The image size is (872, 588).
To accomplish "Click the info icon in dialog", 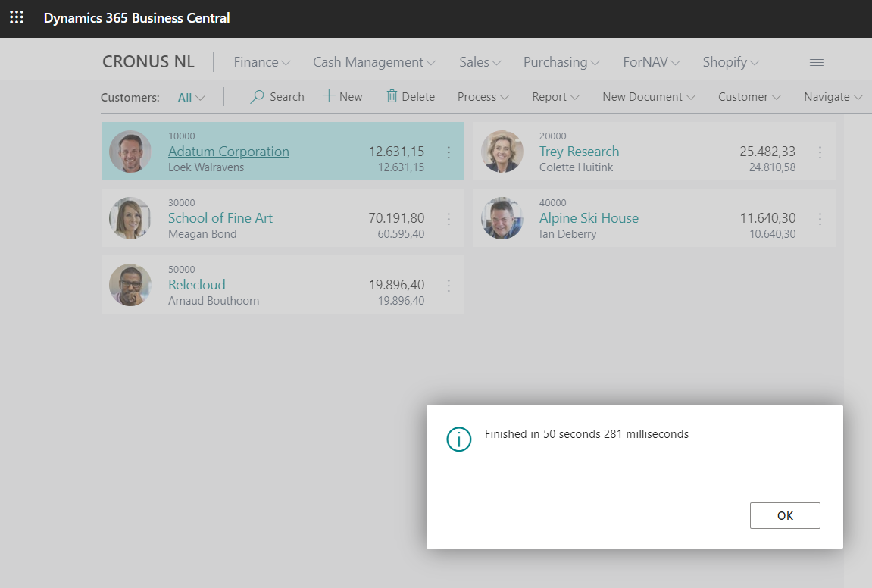I will click(458, 439).
